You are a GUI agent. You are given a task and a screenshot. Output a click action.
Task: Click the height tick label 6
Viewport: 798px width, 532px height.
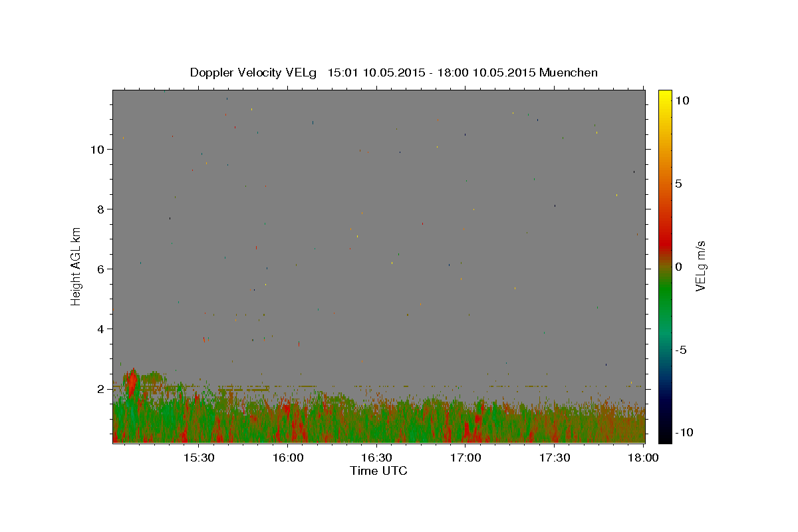(101, 269)
